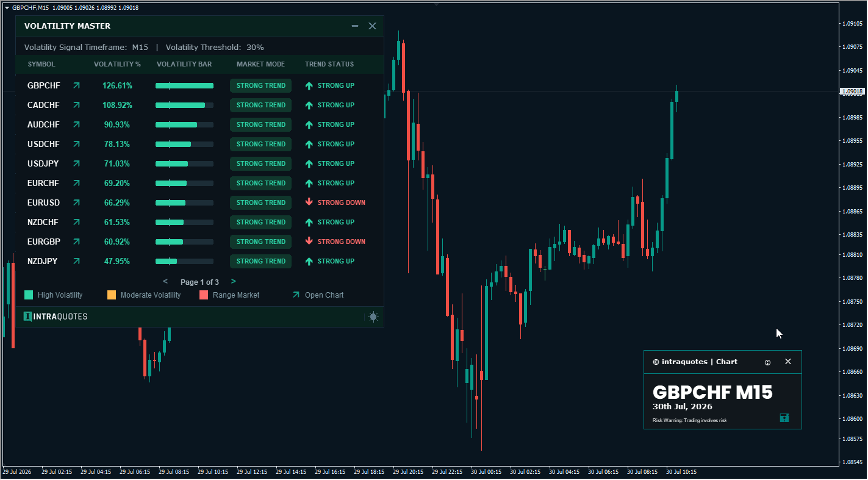
Task: Sort by Volatility % column header
Action: (117, 64)
